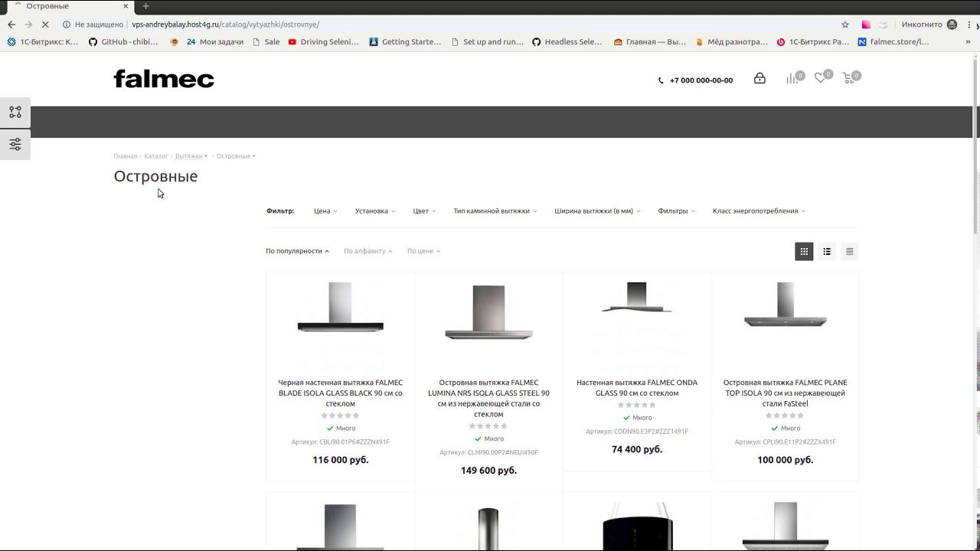Open the ONDA GLASS hood product image
980x551 pixels.
(637, 298)
